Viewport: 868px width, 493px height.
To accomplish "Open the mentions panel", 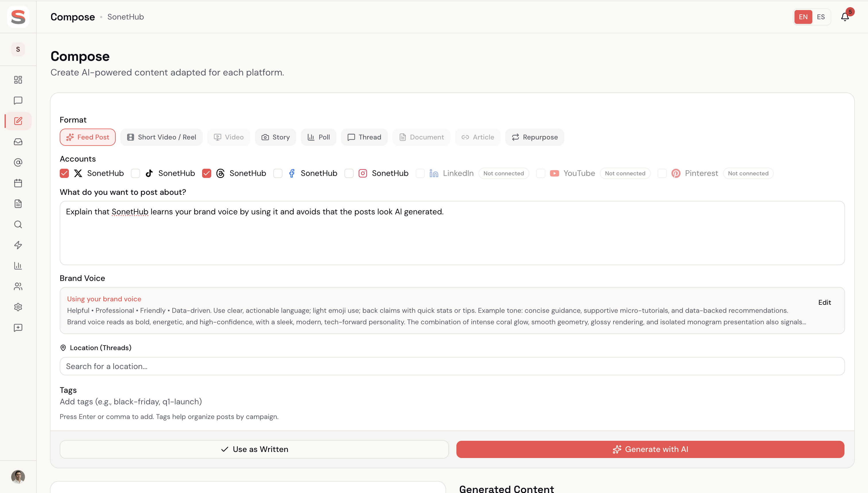I will (x=18, y=162).
